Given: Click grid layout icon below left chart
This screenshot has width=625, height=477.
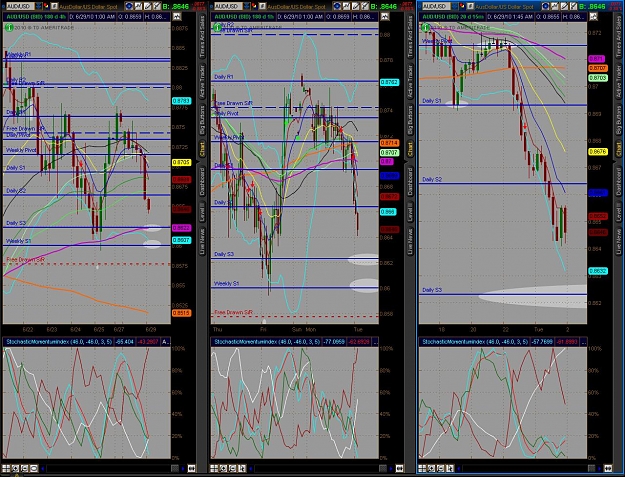Looking at the screenshot, I should pyautogui.click(x=6, y=468).
